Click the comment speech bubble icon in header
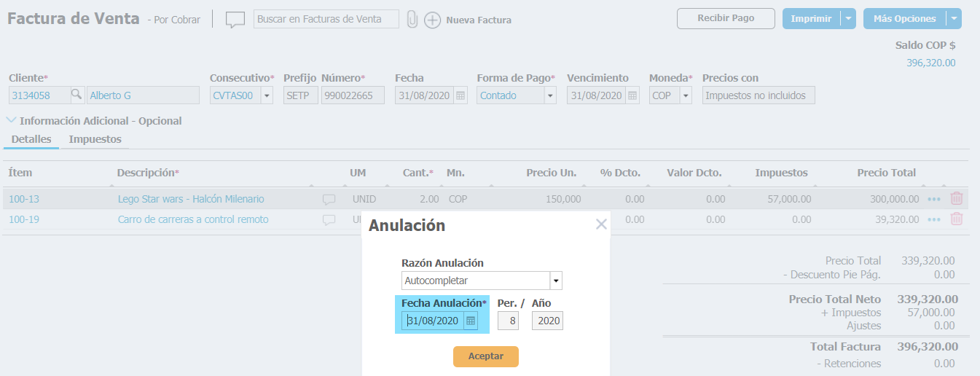The image size is (980, 376). [235, 20]
